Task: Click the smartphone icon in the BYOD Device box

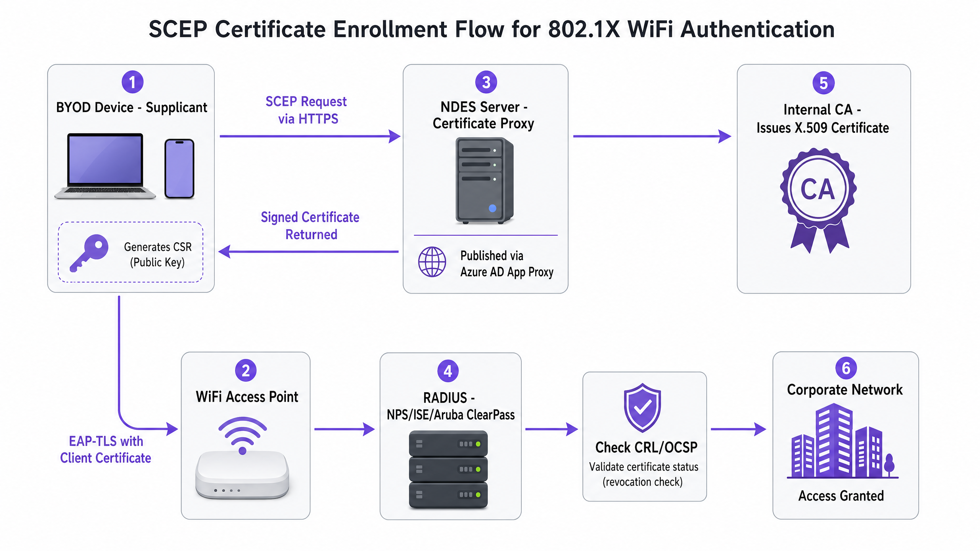Action: point(180,169)
